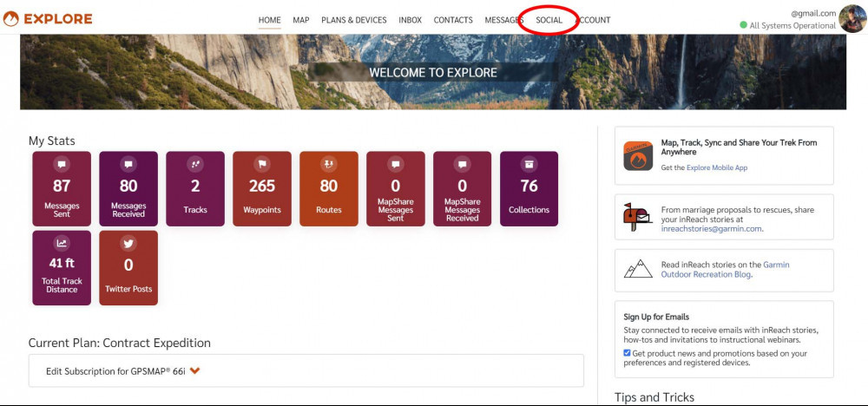Click the mountain blog icon
Image resolution: width=868 pixels, height=406 pixels.
(638, 269)
